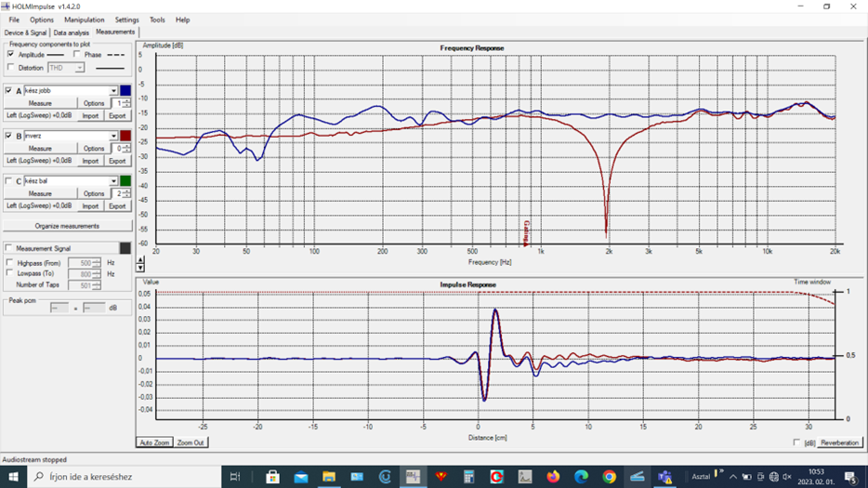Open the red-yellow diamond taskbar app
The height and width of the screenshot is (488, 868).
(441, 476)
